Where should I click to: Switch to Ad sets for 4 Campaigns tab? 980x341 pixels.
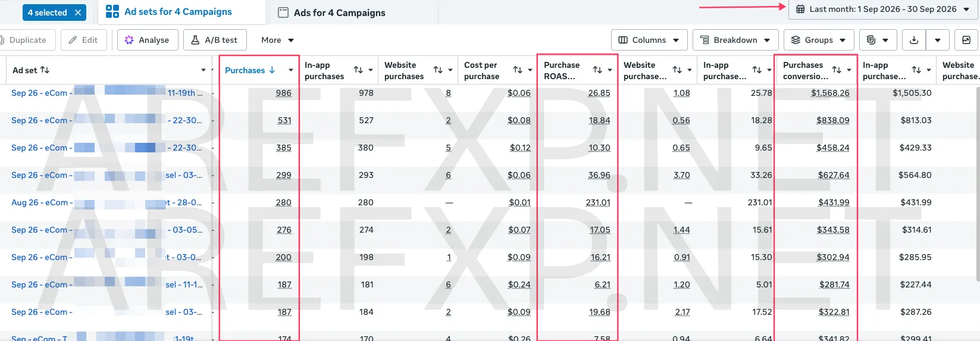(169, 12)
